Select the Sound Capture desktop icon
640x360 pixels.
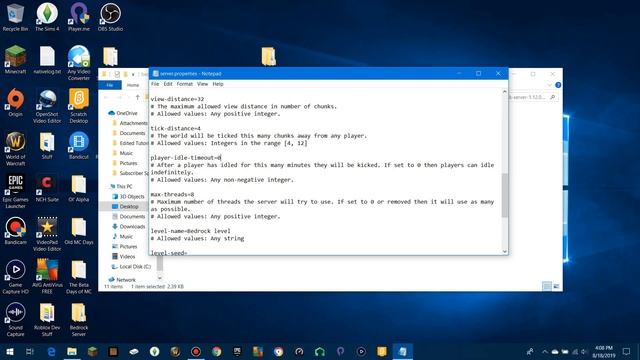pos(15,320)
